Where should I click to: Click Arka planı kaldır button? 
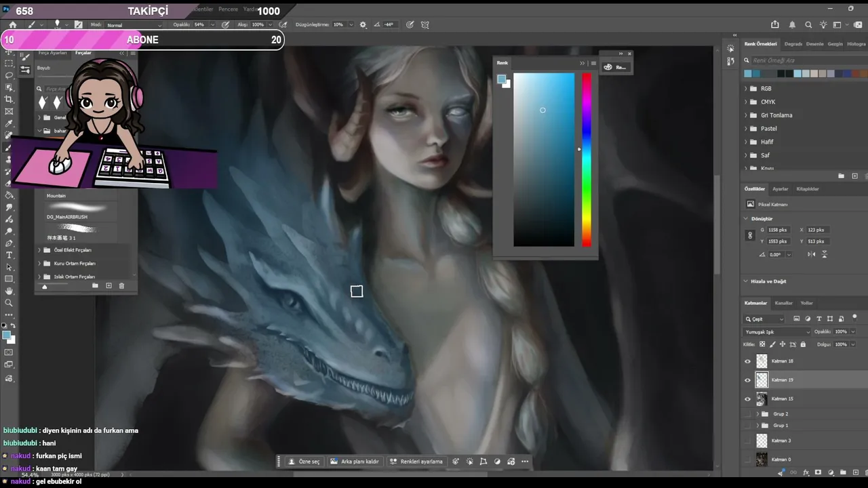pos(355,462)
